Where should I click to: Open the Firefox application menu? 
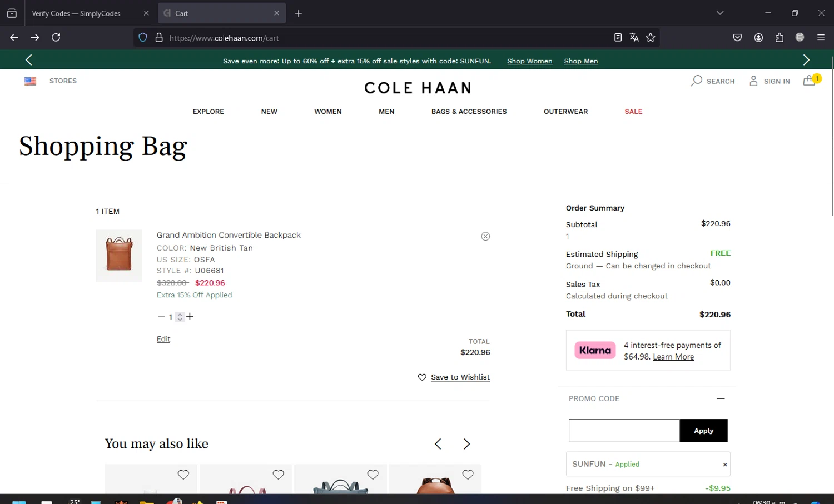[x=821, y=38]
